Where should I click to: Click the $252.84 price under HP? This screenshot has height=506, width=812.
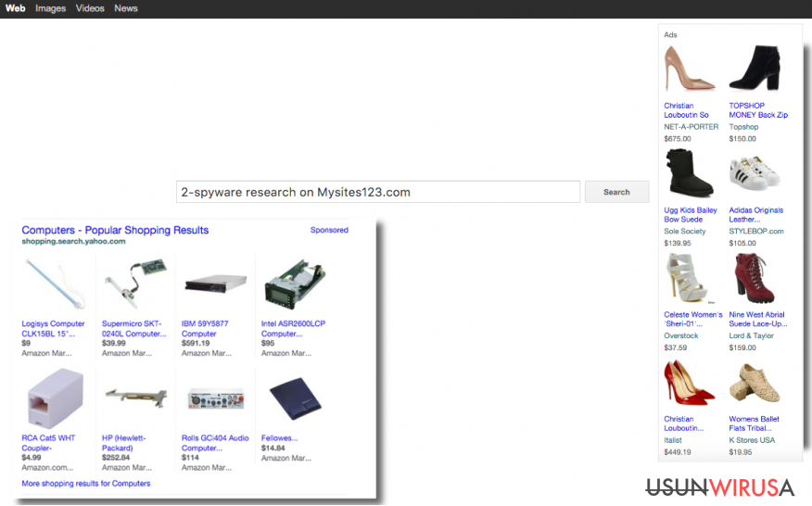point(116,458)
